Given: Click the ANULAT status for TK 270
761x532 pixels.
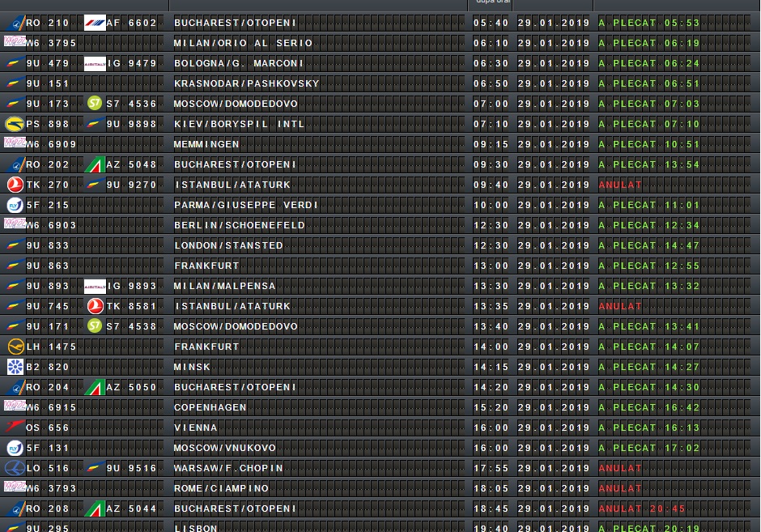Looking at the screenshot, I should (620, 185).
